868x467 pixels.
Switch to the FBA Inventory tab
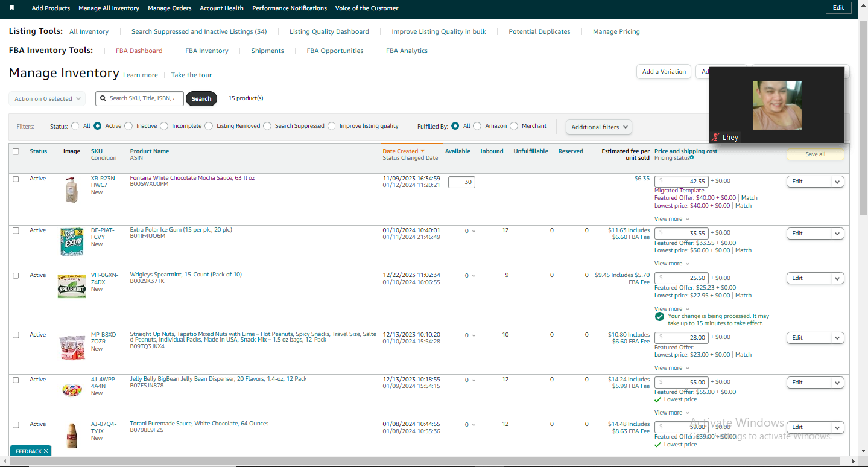207,51
